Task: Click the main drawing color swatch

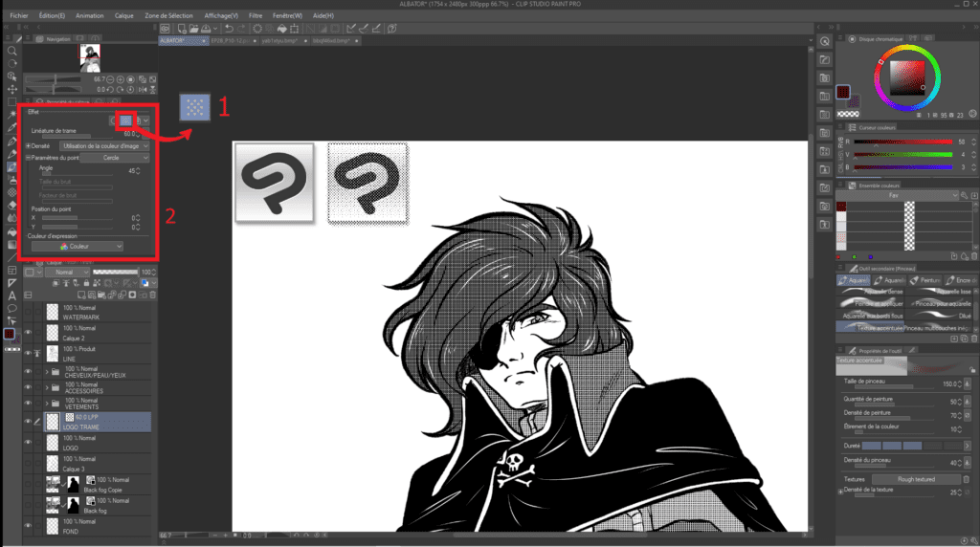Action: (x=843, y=92)
